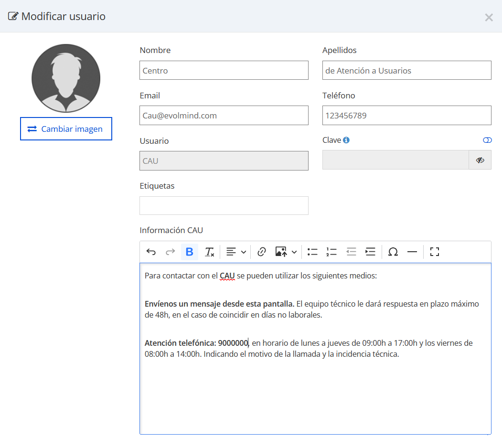Screen dimensions: 502x448
Task: Close the Modificar usuario dialog
Action: point(489,17)
